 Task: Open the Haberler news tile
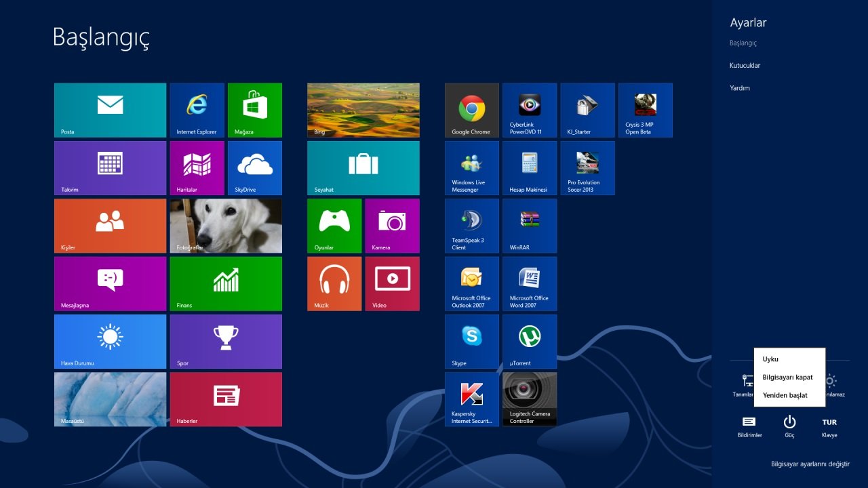[226, 399]
